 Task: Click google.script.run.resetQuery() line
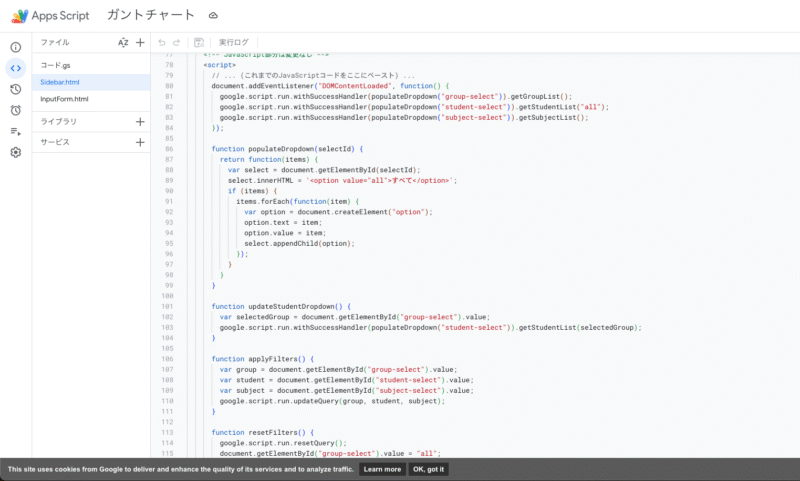(x=283, y=444)
